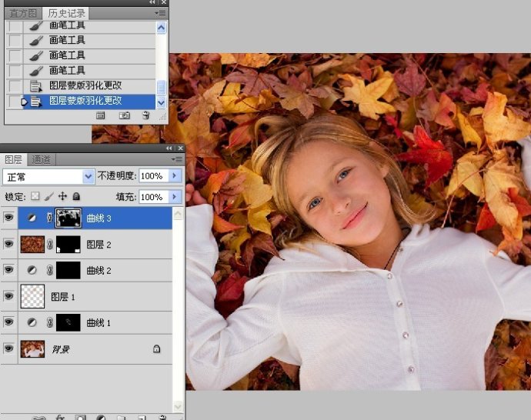Screen dimensions: 531x420
Task: Switch to the 通道 tab
Action: pos(41,159)
